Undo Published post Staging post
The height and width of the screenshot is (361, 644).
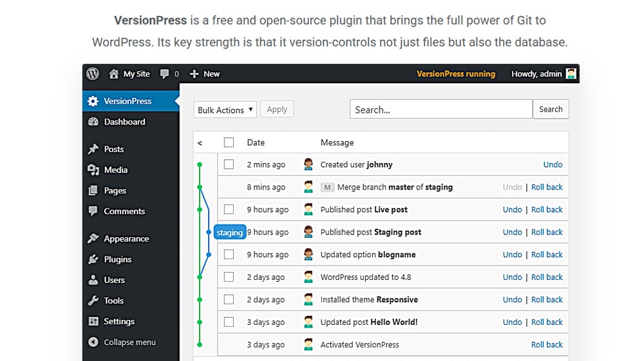(x=512, y=232)
